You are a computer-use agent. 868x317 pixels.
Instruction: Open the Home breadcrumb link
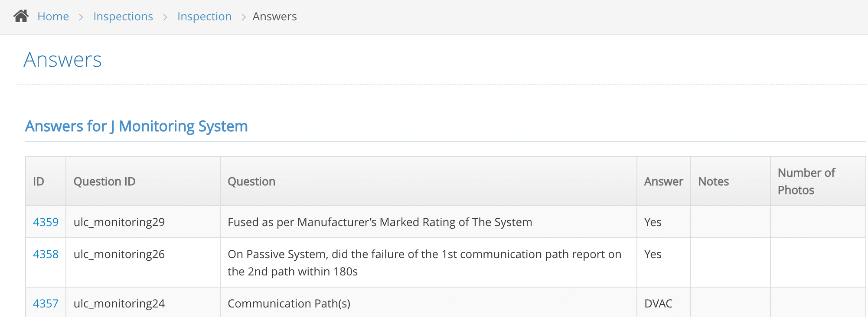pos(53,16)
